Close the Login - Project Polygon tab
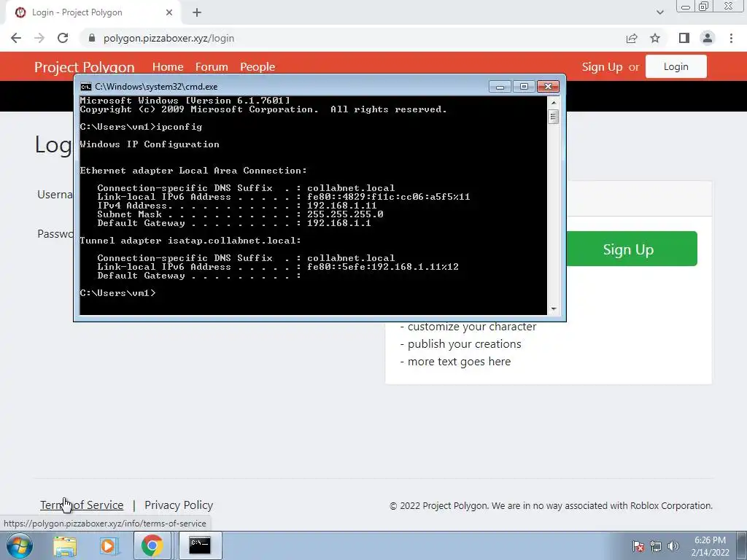This screenshot has width=747, height=560. (169, 12)
